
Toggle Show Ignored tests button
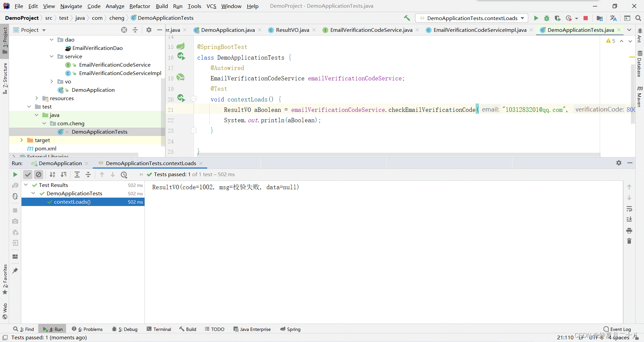click(39, 175)
